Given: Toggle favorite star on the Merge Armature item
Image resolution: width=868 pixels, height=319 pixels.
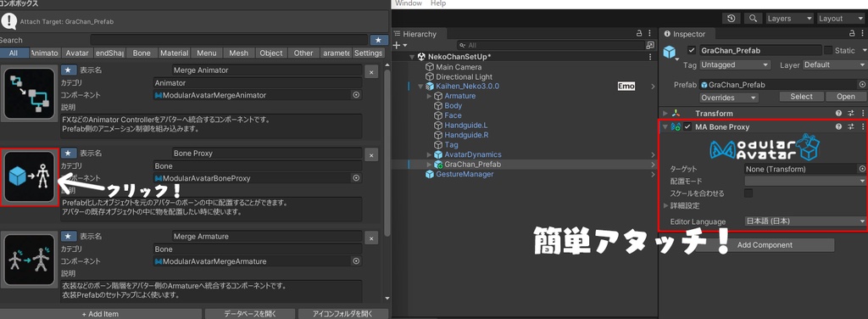Looking at the screenshot, I should [69, 236].
